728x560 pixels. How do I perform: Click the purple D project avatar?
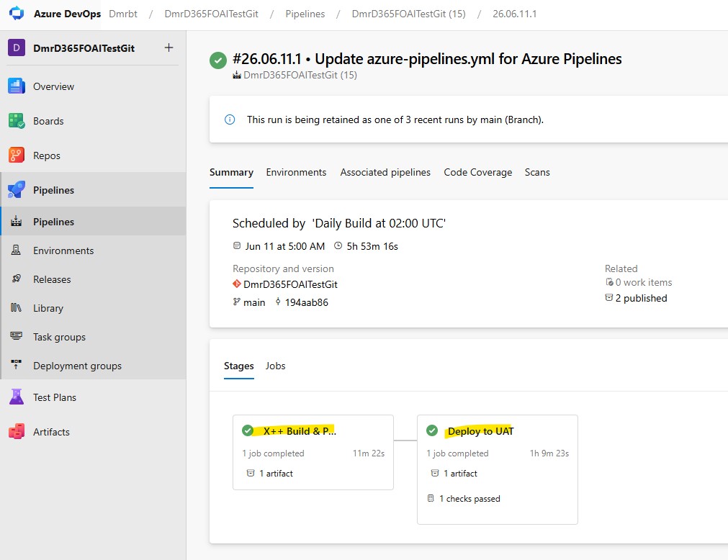pyautogui.click(x=17, y=48)
